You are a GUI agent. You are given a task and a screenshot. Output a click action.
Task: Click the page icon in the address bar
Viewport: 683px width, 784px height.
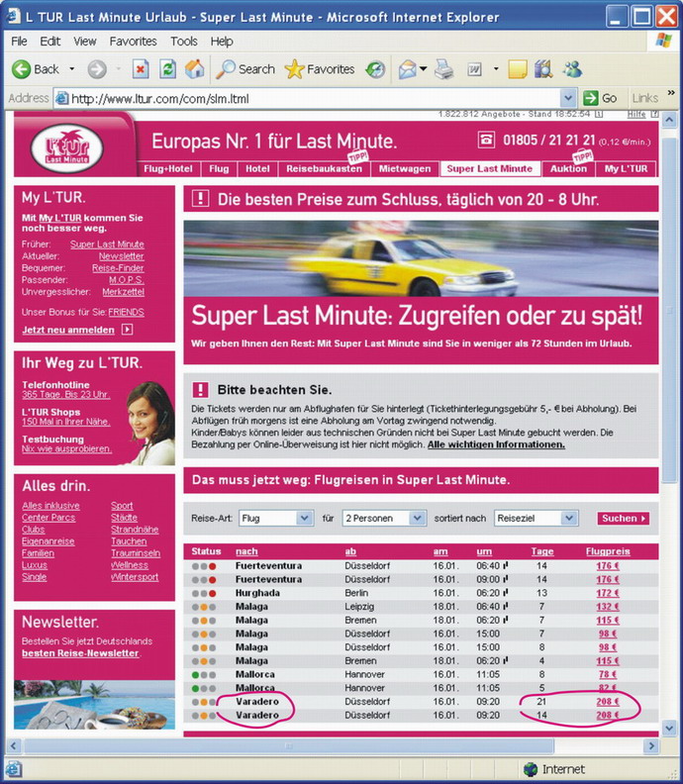61,99
